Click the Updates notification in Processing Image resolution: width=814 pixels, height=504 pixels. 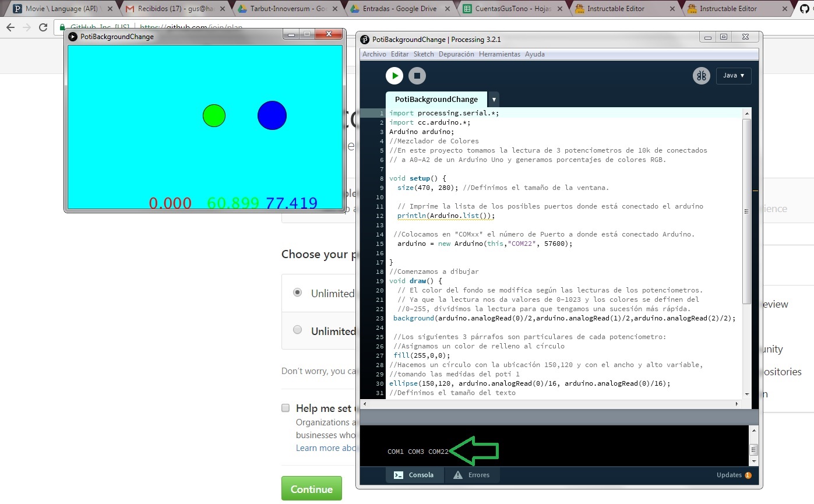tap(734, 475)
